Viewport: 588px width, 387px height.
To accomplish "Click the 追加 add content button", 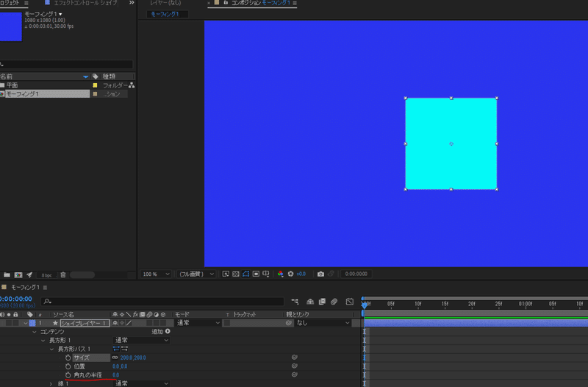I will [168, 331].
